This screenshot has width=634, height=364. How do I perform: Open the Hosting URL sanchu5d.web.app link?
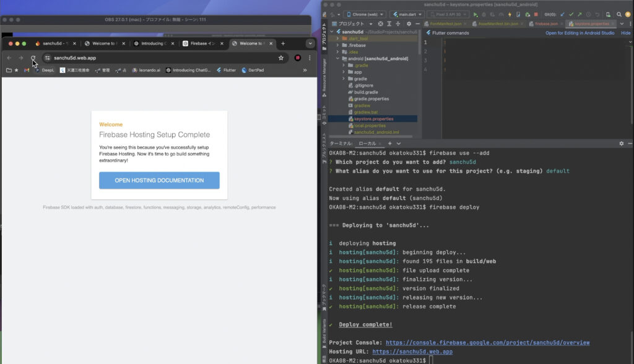[x=412, y=352]
